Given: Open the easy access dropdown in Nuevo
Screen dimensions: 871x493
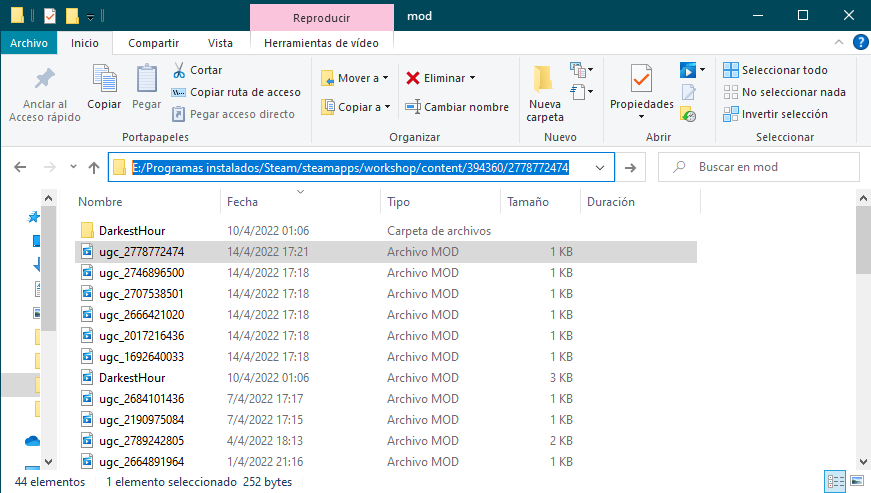Looking at the screenshot, I should coord(582,92).
